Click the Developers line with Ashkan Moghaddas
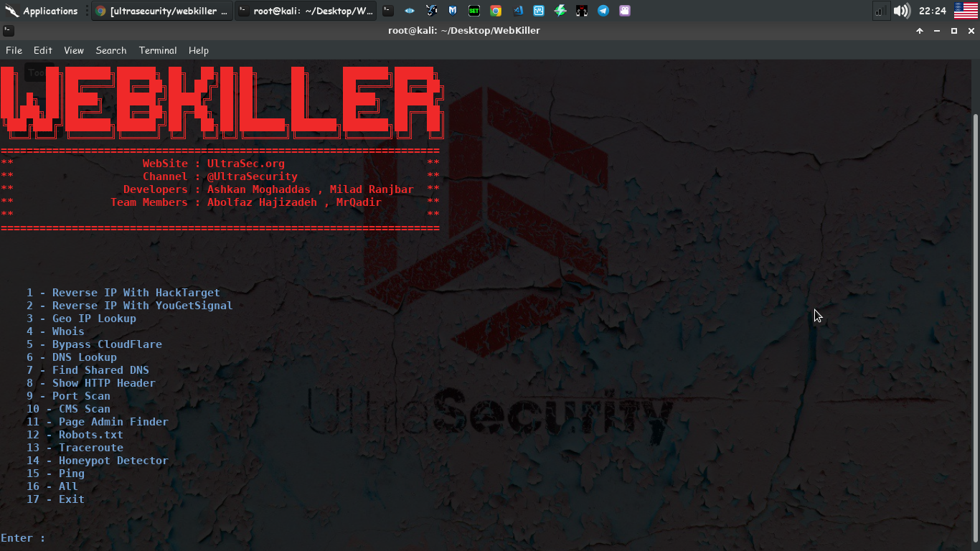 [268, 189]
